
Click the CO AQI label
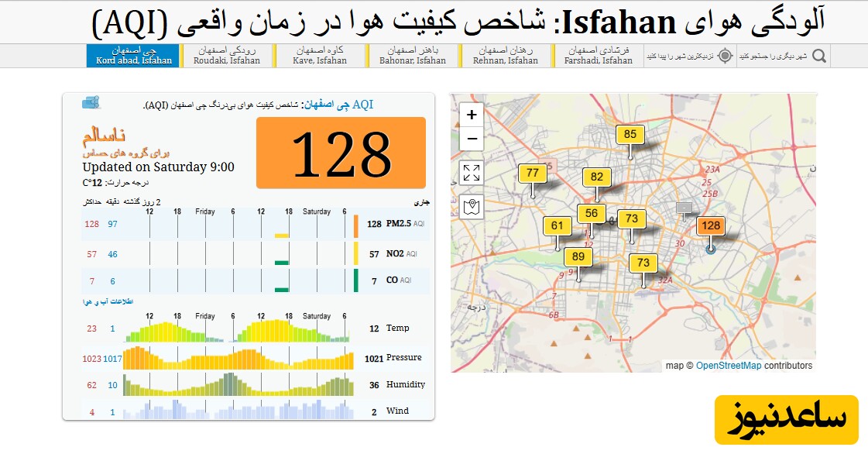(x=399, y=280)
